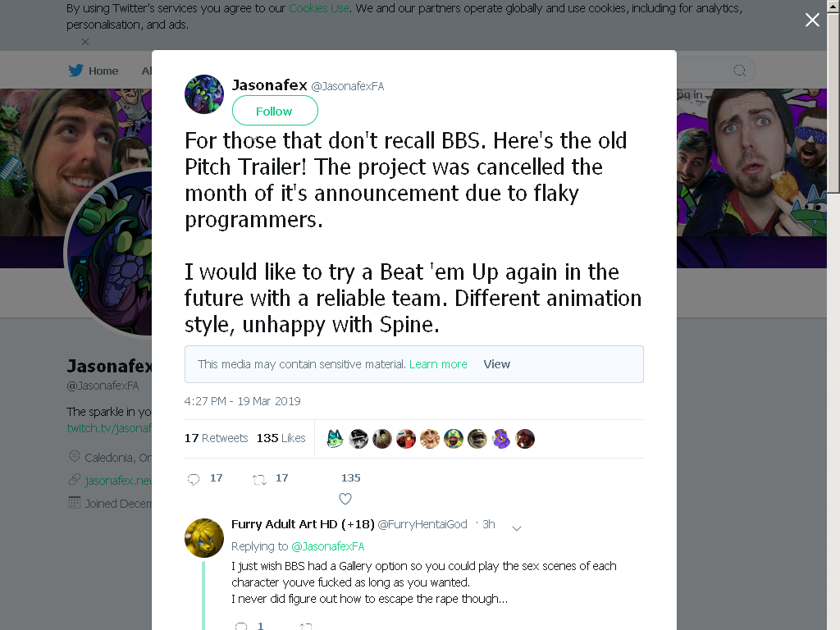Open Jasonafex avatar in tweet header
This screenshot has width=840, height=630.
[204, 94]
